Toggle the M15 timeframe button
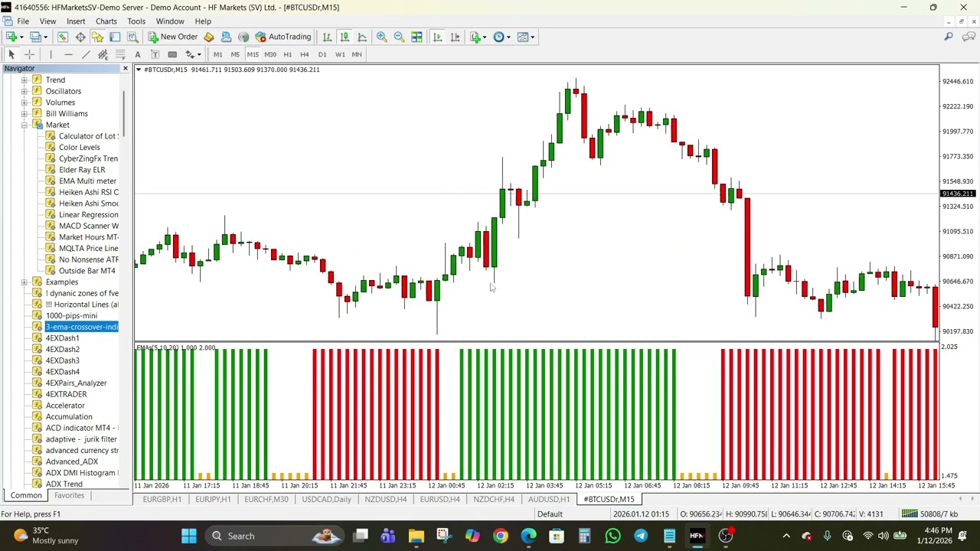The height and width of the screenshot is (551, 980). pyautogui.click(x=253, y=54)
